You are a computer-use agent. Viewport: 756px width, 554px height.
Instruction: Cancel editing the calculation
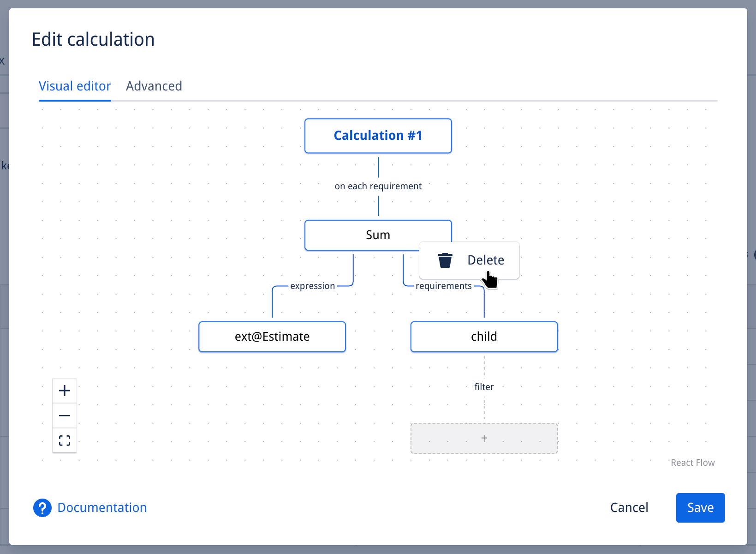(629, 508)
